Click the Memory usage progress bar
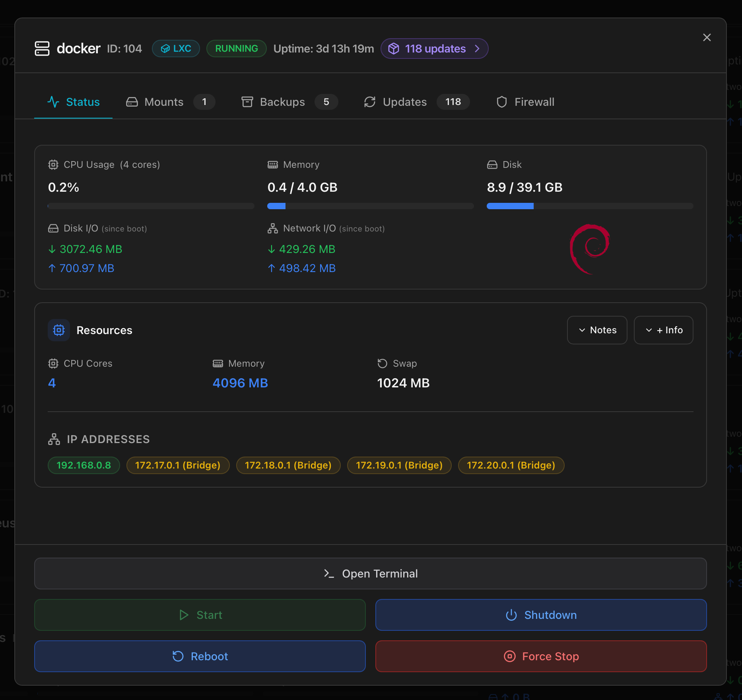 [371, 206]
